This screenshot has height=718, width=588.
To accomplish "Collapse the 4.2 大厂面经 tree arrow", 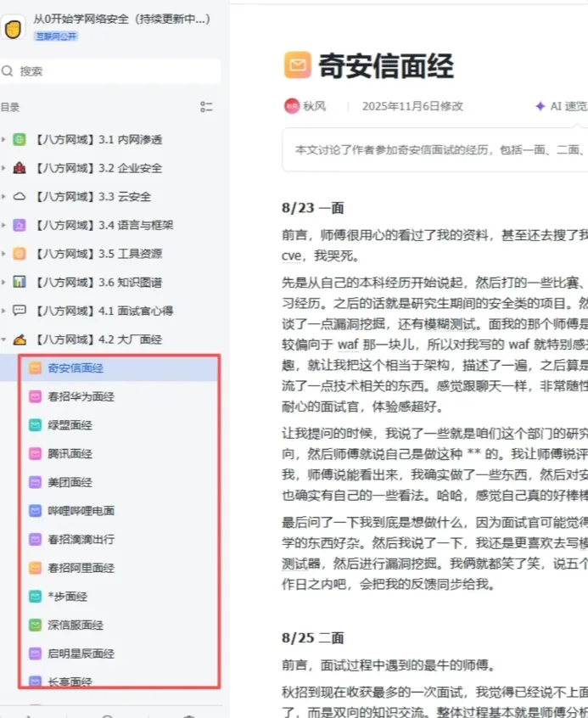I will pos(3,339).
